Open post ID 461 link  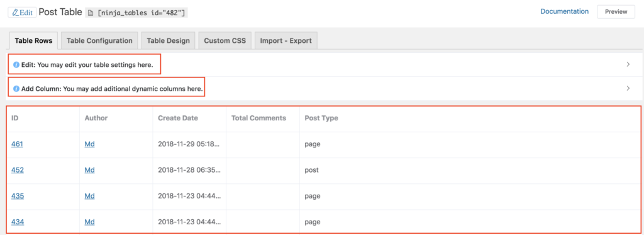(x=17, y=144)
